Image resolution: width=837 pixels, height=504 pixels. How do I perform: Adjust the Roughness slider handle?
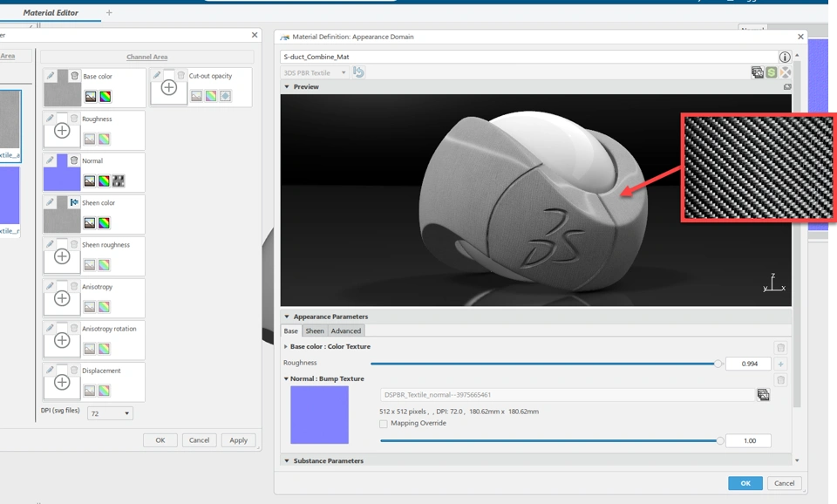pos(718,364)
